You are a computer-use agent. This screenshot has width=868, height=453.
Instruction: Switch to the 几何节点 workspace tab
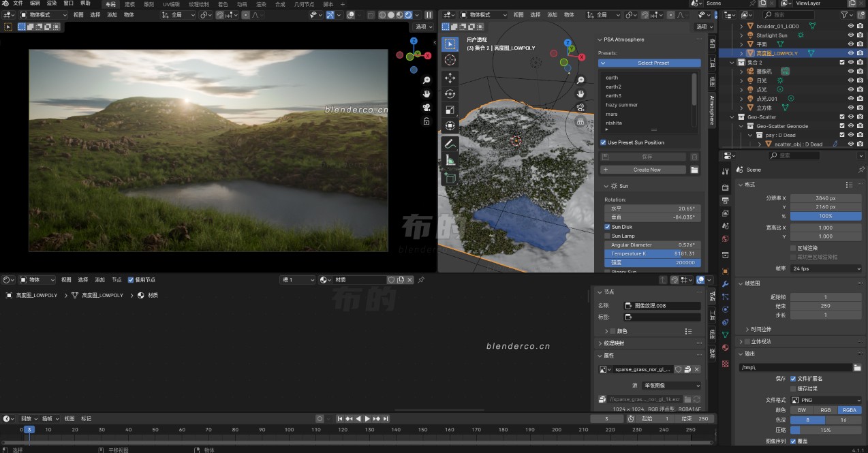point(304,4)
